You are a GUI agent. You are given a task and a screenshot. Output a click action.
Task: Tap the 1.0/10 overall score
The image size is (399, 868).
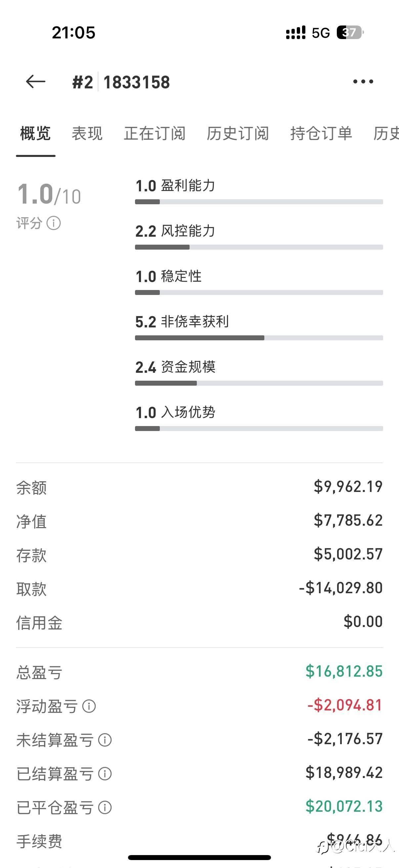[49, 194]
